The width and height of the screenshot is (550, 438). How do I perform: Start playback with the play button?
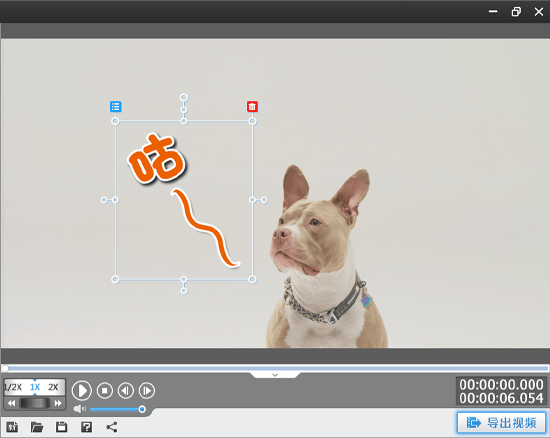tap(82, 390)
